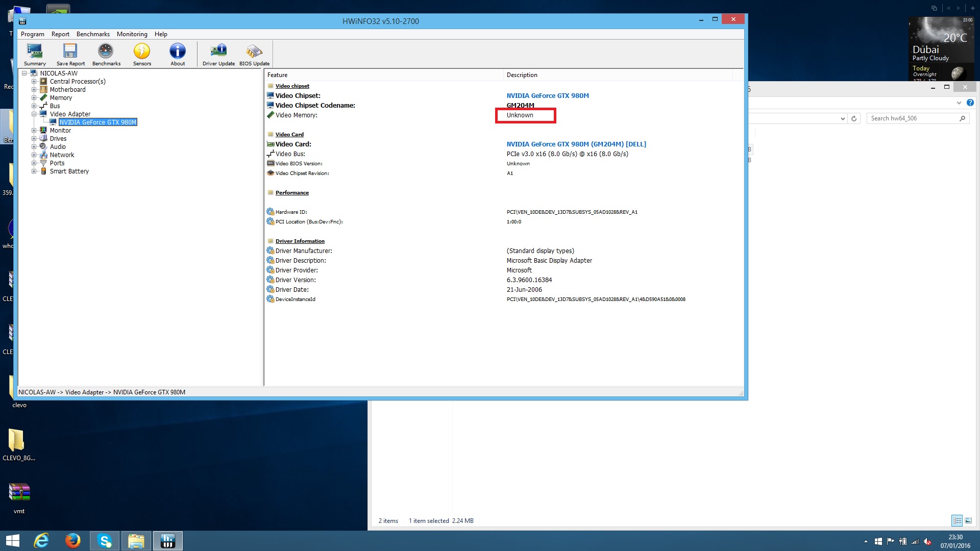Expand the Central Processor(s) tree node
Screen dimensions: 980x551
click(x=34, y=81)
